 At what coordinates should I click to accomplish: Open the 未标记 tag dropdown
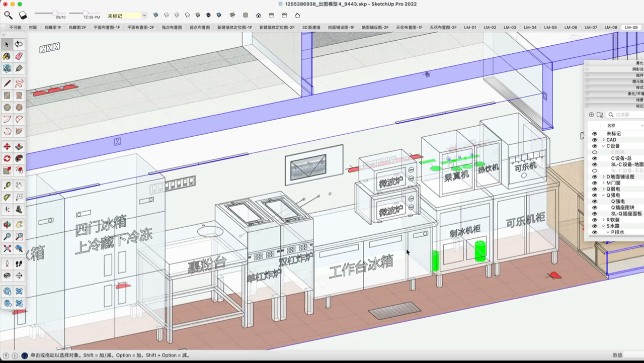point(143,16)
